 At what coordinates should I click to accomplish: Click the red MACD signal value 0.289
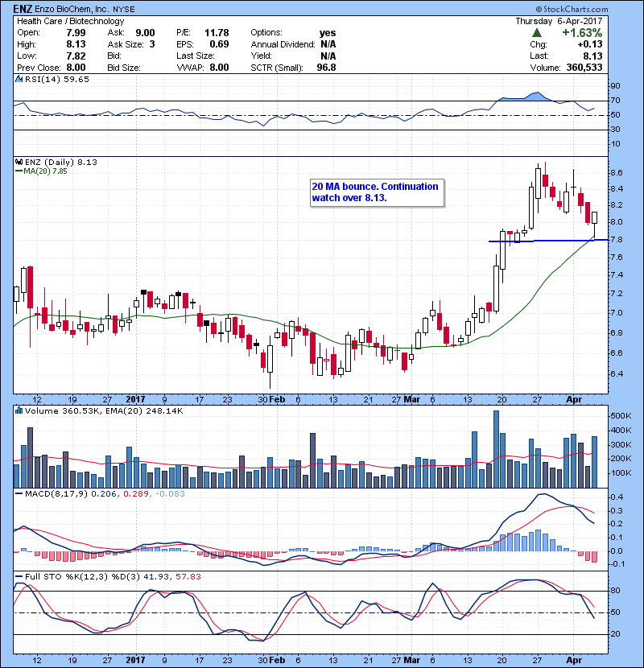click(136, 494)
